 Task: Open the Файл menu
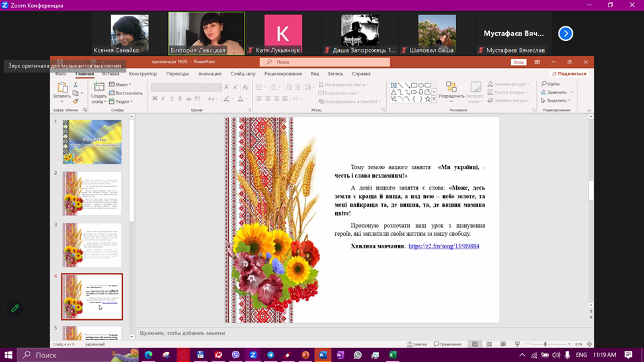pyautogui.click(x=60, y=74)
